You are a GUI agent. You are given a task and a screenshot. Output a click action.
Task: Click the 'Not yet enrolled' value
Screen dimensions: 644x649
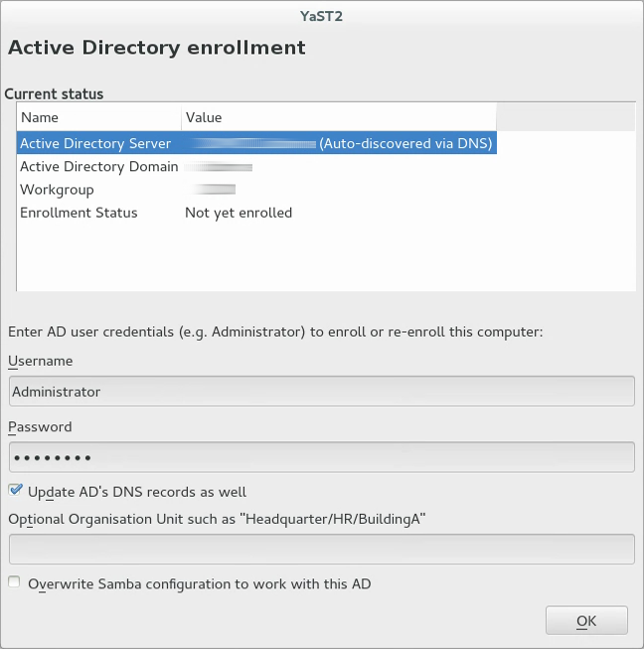pyautogui.click(x=239, y=213)
